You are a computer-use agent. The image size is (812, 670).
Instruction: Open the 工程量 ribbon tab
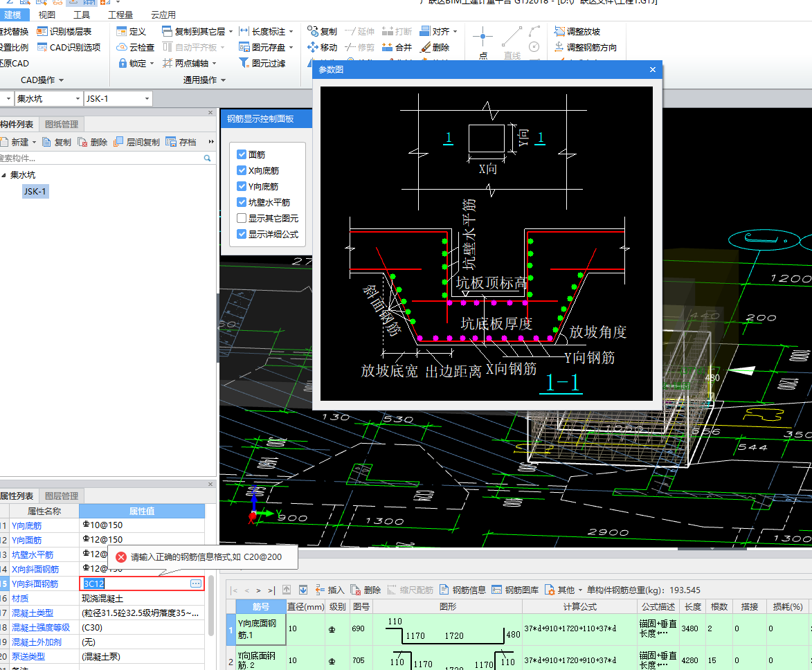(x=120, y=15)
